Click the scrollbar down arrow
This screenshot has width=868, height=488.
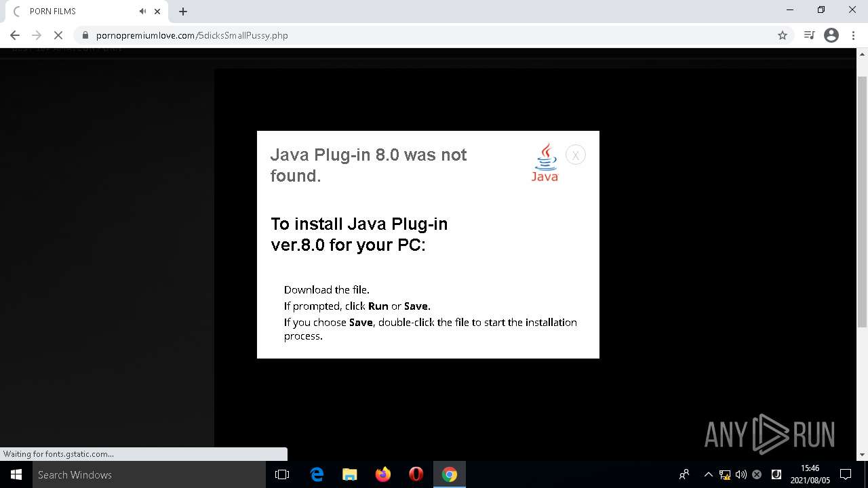point(863,455)
